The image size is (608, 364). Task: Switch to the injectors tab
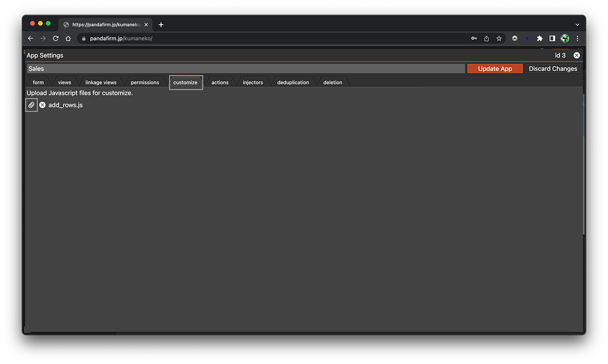click(x=253, y=83)
